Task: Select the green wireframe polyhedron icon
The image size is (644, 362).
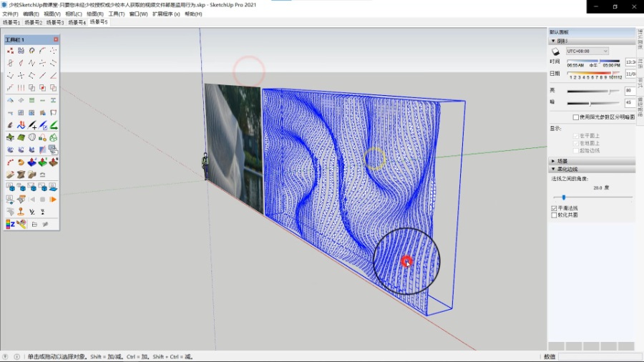Action: (x=54, y=137)
